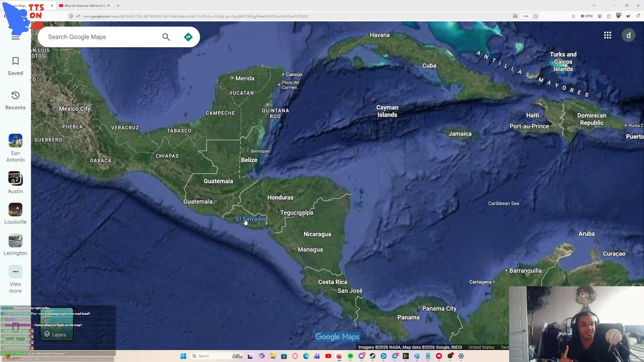This screenshot has width=644, height=362.
Task: Click the Jamaica label
Action: click(x=460, y=134)
